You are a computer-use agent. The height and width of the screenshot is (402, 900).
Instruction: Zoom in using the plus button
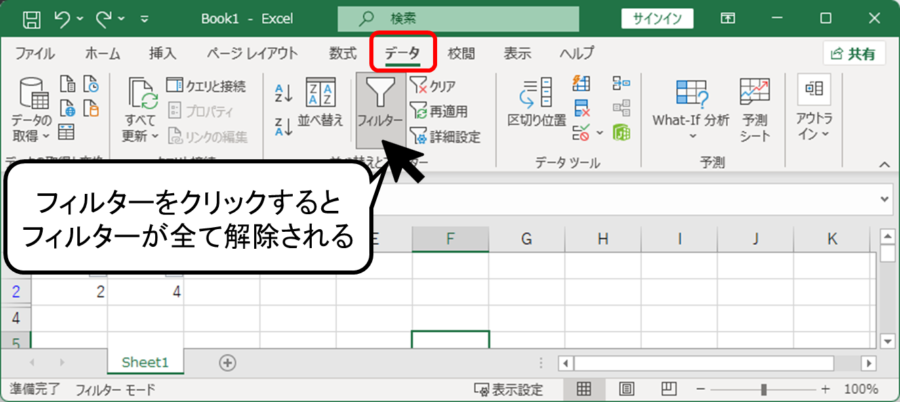826,389
